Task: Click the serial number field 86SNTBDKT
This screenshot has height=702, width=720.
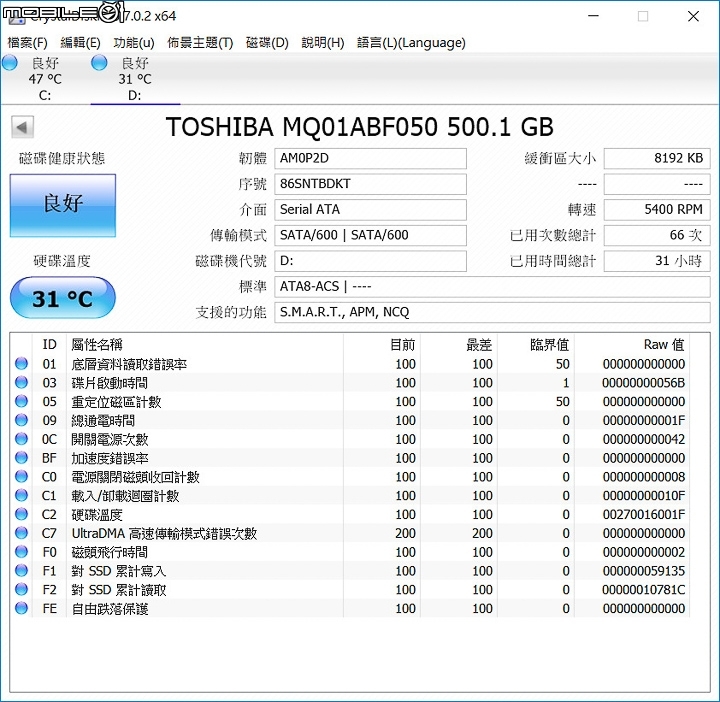Action: tap(371, 184)
